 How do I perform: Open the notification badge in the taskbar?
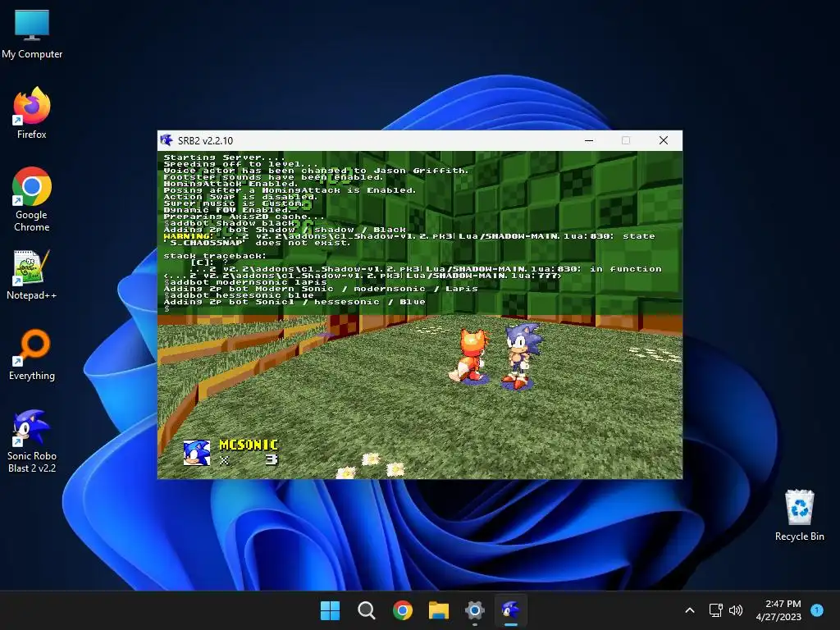pyautogui.click(x=817, y=610)
